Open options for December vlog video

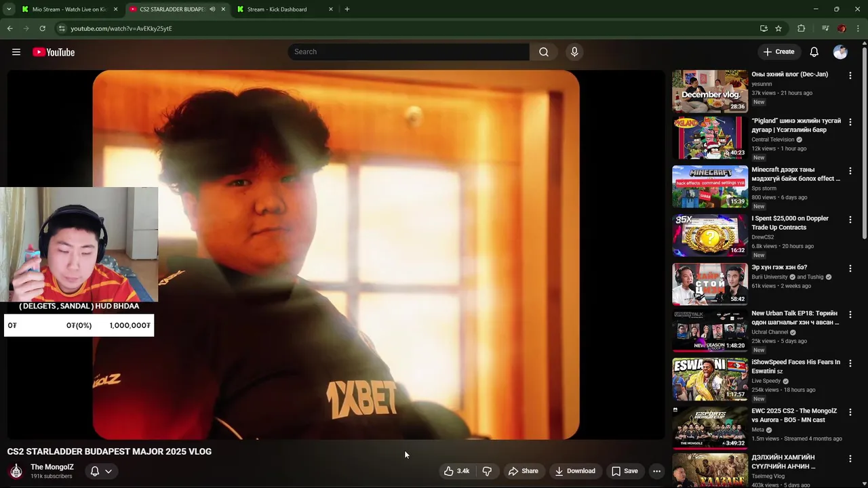pyautogui.click(x=850, y=76)
